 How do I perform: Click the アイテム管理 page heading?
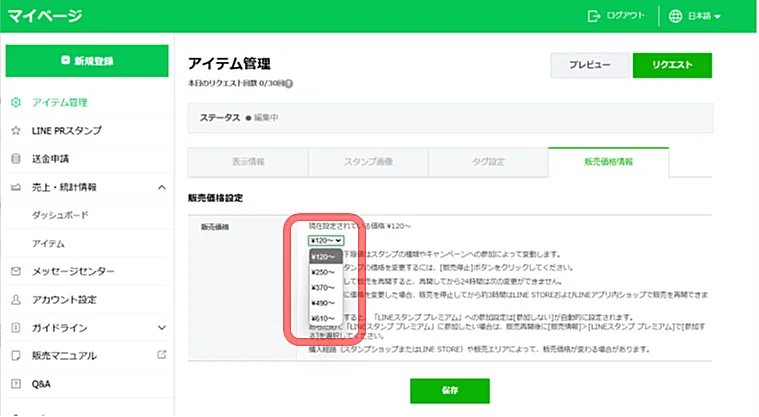[x=229, y=63]
